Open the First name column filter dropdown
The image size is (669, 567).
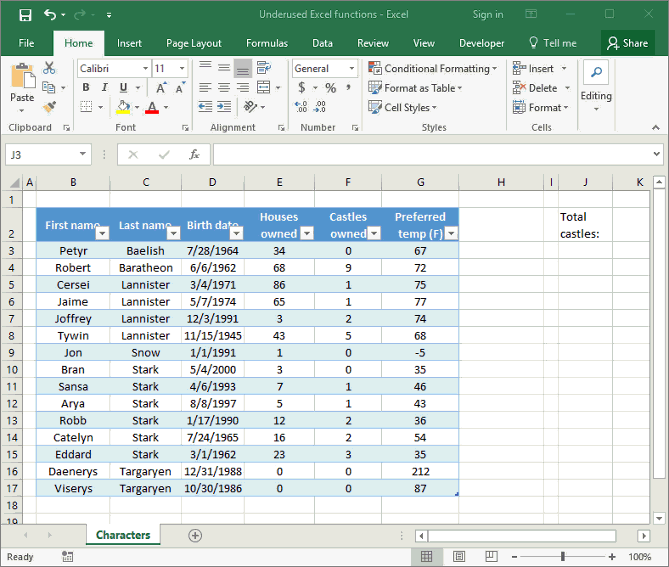(102, 233)
